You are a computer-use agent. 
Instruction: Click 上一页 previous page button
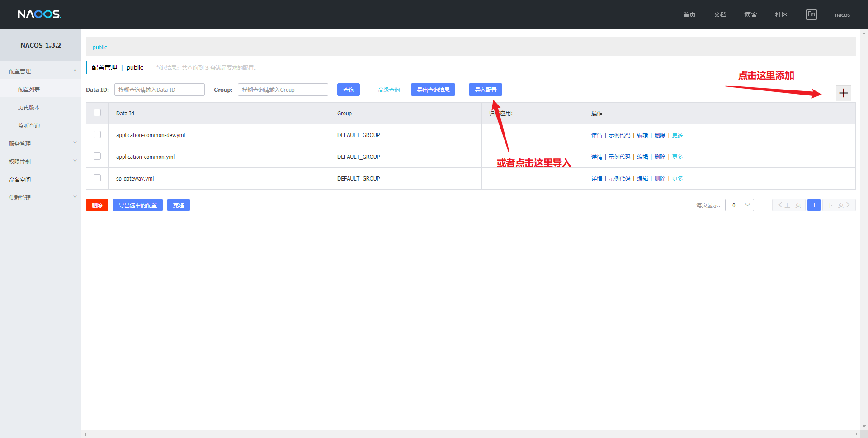click(789, 205)
